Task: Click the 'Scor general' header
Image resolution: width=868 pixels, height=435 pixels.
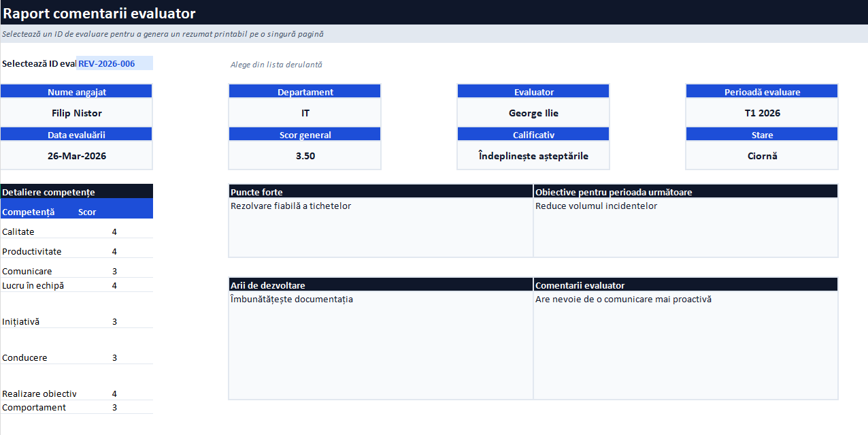Action: (x=305, y=135)
